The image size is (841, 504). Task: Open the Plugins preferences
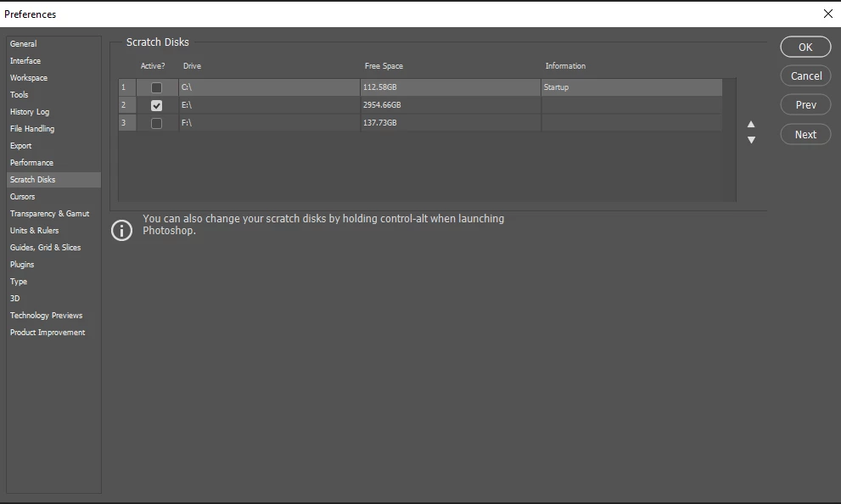pyautogui.click(x=53, y=265)
